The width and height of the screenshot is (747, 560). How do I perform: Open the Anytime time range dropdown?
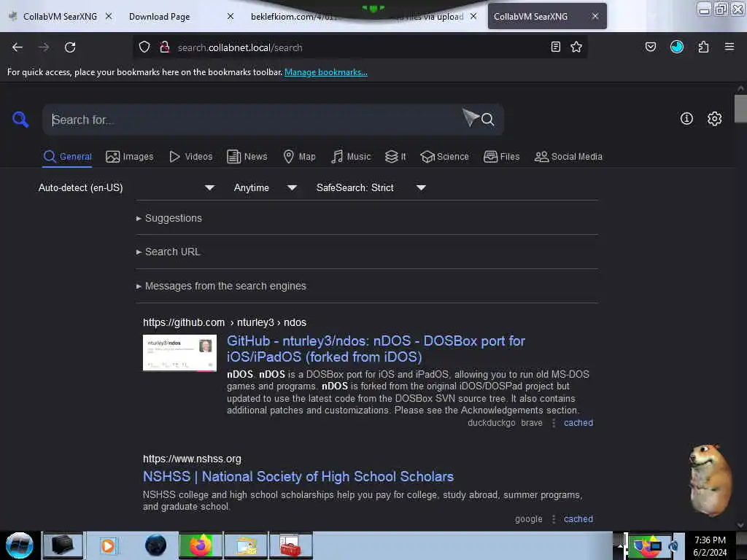tap(266, 187)
